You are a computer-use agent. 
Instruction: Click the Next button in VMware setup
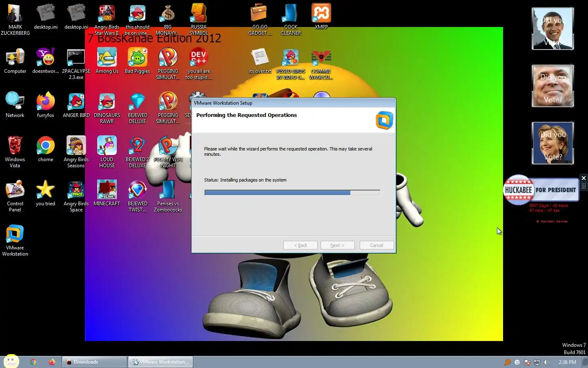pyautogui.click(x=337, y=245)
